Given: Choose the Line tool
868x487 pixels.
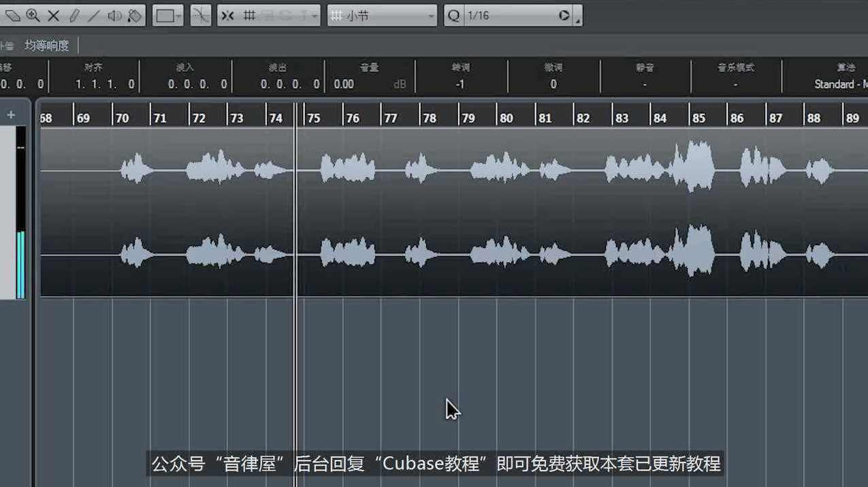Looking at the screenshot, I should click(93, 15).
